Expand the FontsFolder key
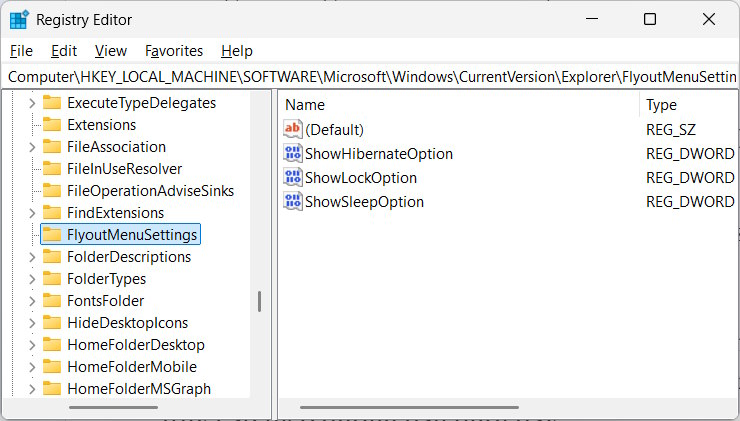740x421 pixels. pyautogui.click(x=32, y=301)
